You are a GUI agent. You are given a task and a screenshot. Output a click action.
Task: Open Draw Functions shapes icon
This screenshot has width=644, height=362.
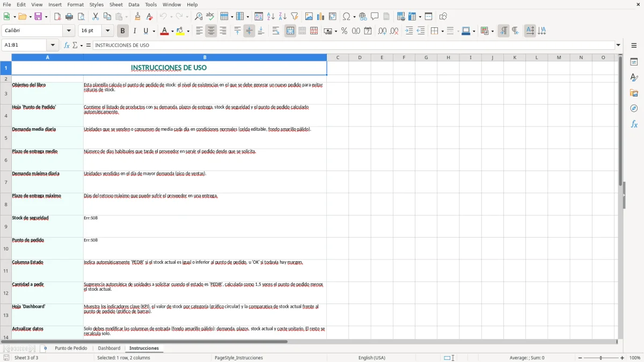(x=443, y=17)
